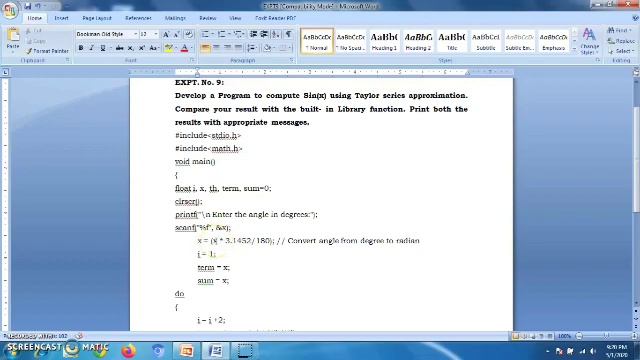This screenshot has height=360, width=640.
Task: Increase paragraph indent
Action: point(264,34)
